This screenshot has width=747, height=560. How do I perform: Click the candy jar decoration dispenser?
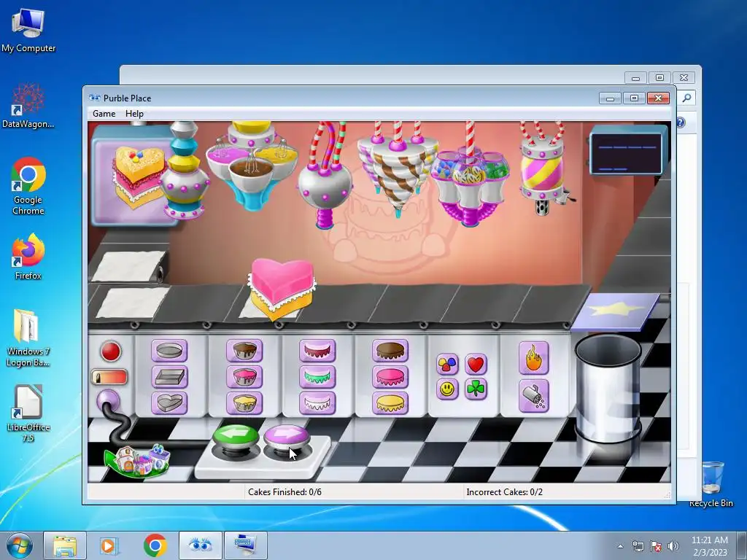coord(469,187)
